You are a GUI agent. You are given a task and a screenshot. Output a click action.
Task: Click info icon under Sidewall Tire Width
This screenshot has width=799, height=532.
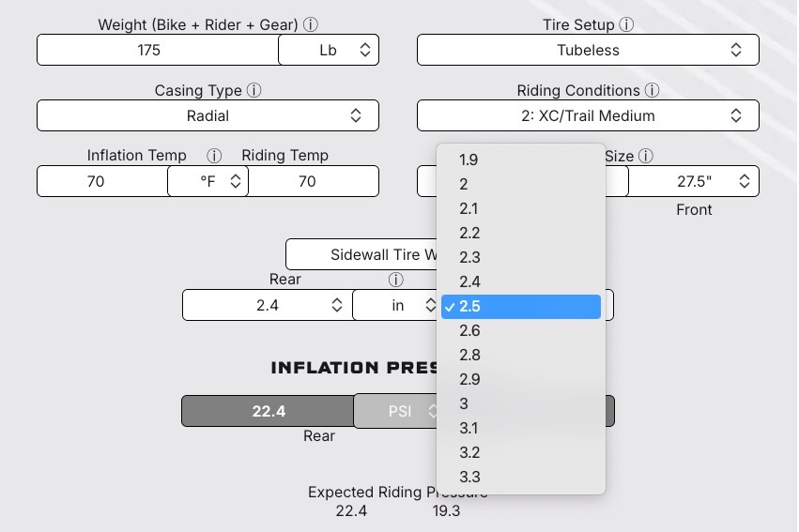pyautogui.click(x=396, y=280)
